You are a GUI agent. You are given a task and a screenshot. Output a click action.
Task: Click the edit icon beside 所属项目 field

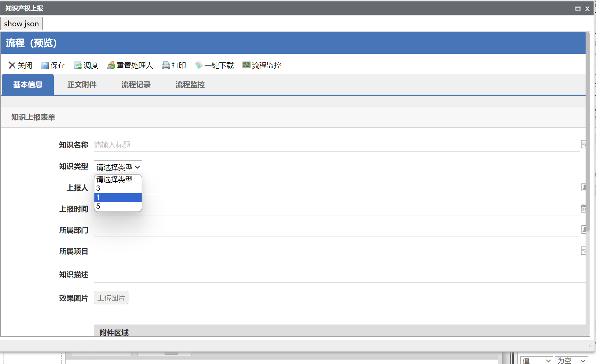coord(584,251)
